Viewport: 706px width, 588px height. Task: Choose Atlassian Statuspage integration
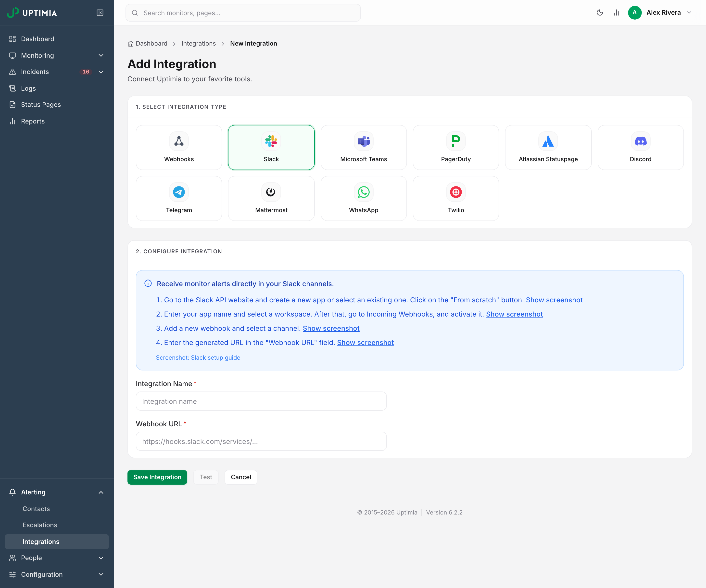(548, 147)
